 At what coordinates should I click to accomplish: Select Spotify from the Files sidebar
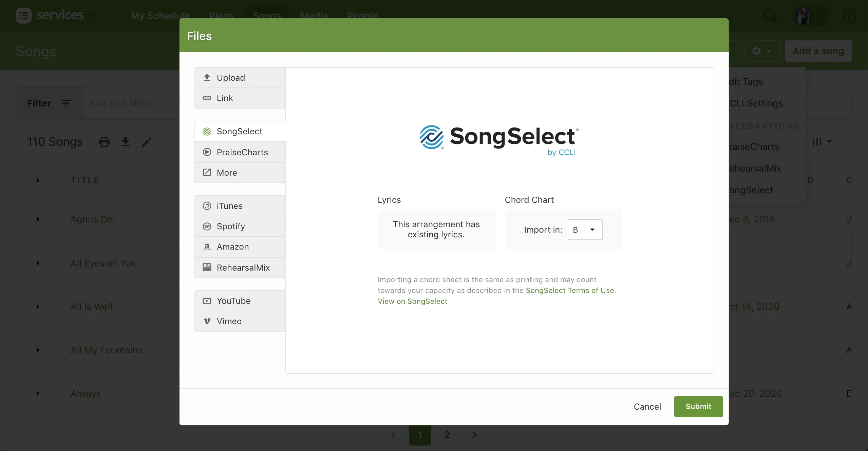(230, 226)
